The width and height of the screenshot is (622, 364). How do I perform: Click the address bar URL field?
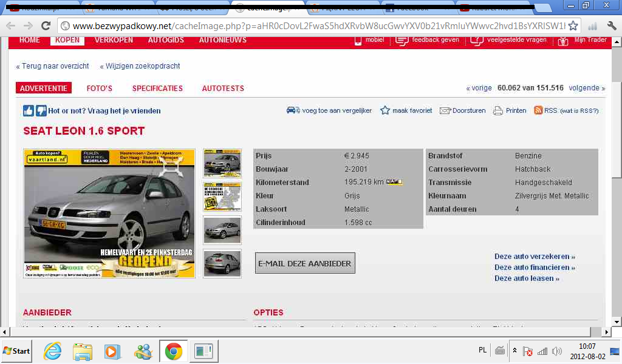[x=318, y=26]
